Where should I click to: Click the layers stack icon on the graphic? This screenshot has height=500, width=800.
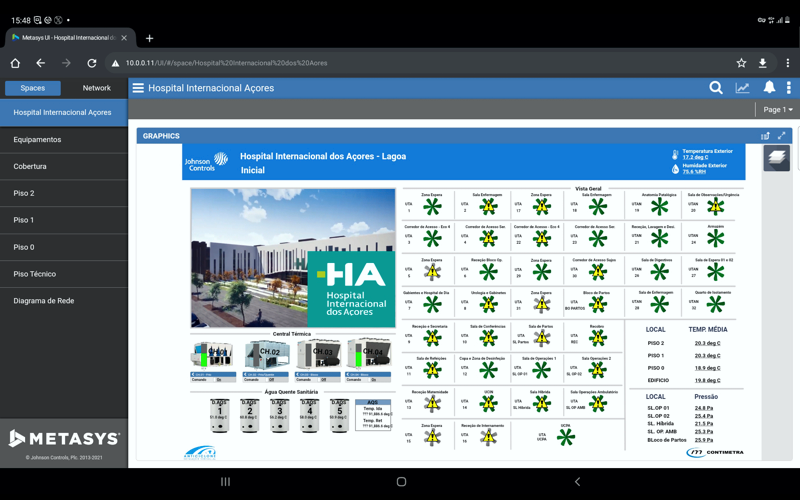(x=776, y=158)
